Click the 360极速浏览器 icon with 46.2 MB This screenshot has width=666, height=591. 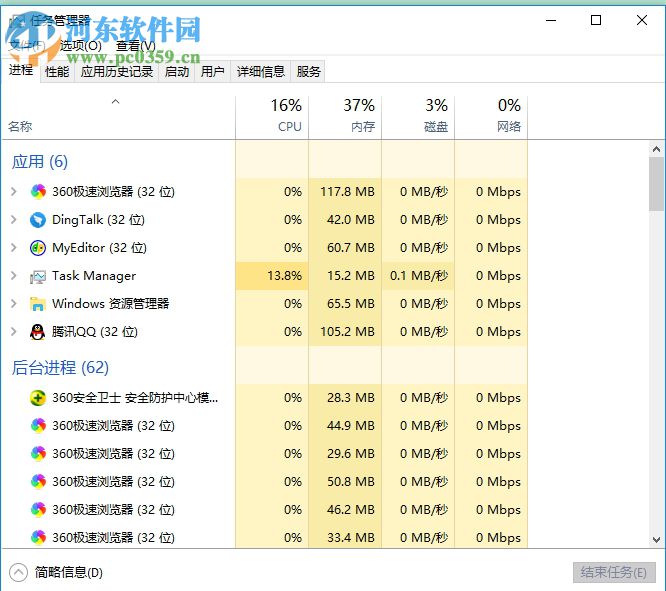click(38, 510)
